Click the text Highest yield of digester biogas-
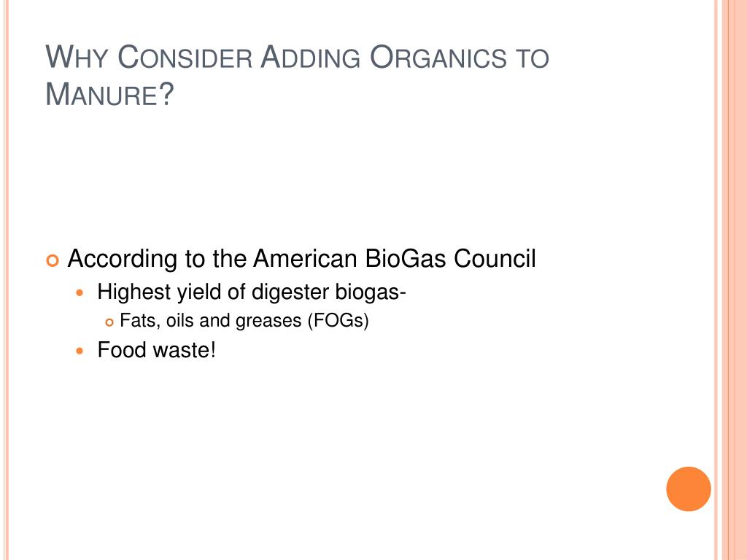This screenshot has height=560, width=747. pos(252,292)
